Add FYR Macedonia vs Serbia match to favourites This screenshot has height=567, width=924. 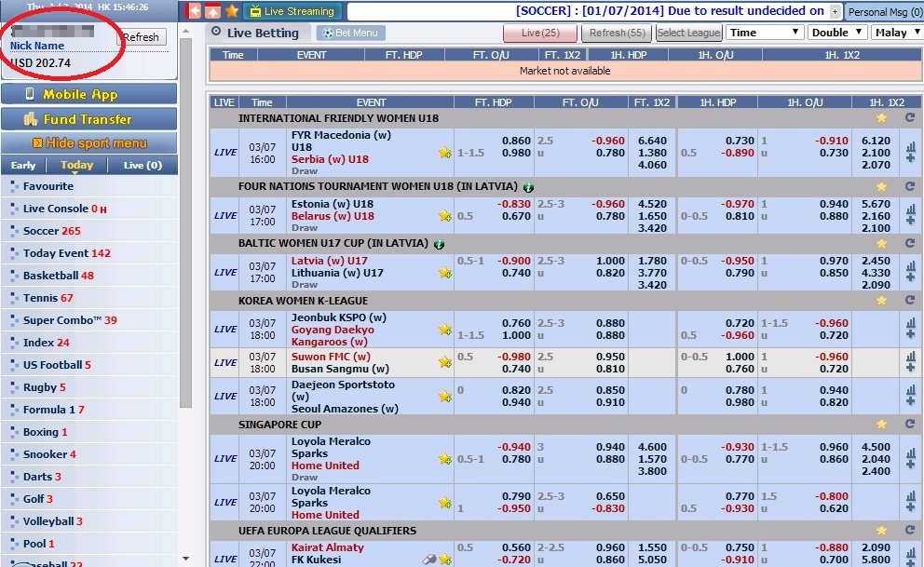tap(445, 153)
